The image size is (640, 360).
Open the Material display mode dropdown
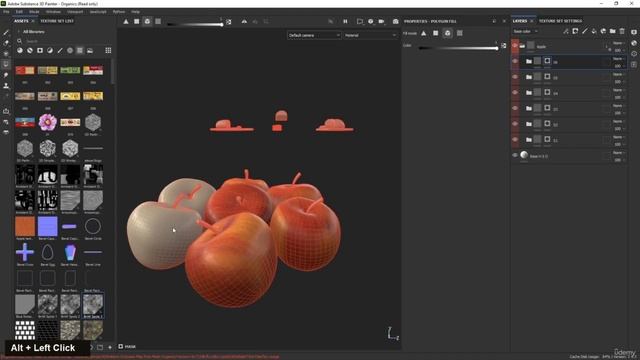pyautogui.click(x=370, y=36)
